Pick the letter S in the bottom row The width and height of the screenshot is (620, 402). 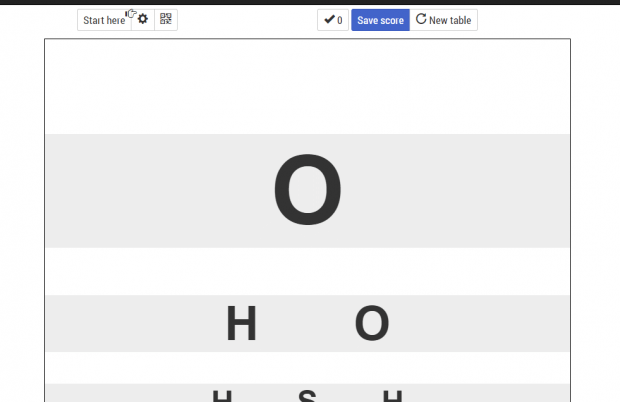(307, 395)
